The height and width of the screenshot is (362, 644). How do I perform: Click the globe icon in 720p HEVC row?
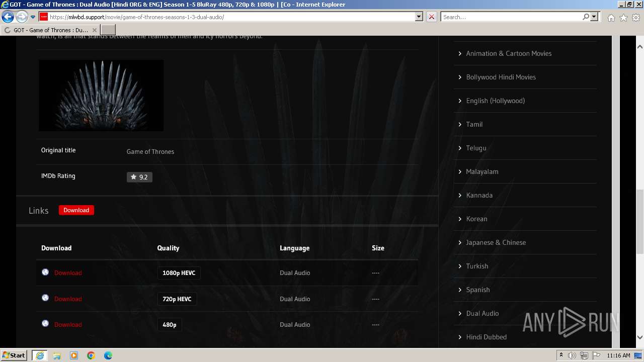tap(45, 298)
